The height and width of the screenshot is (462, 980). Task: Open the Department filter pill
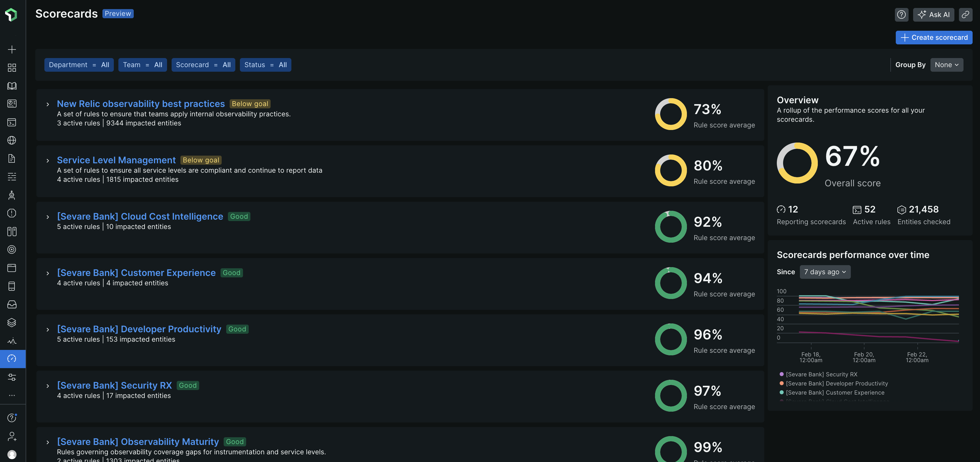tap(79, 65)
